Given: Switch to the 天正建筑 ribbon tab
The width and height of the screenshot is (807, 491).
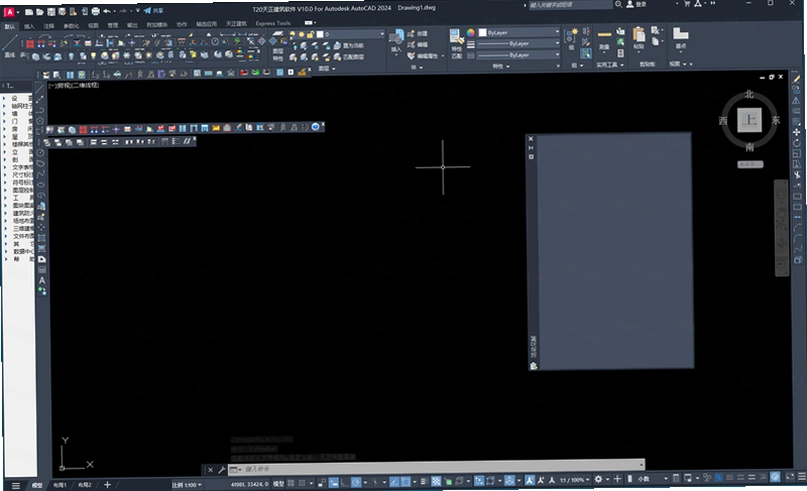Looking at the screenshot, I should (236, 24).
